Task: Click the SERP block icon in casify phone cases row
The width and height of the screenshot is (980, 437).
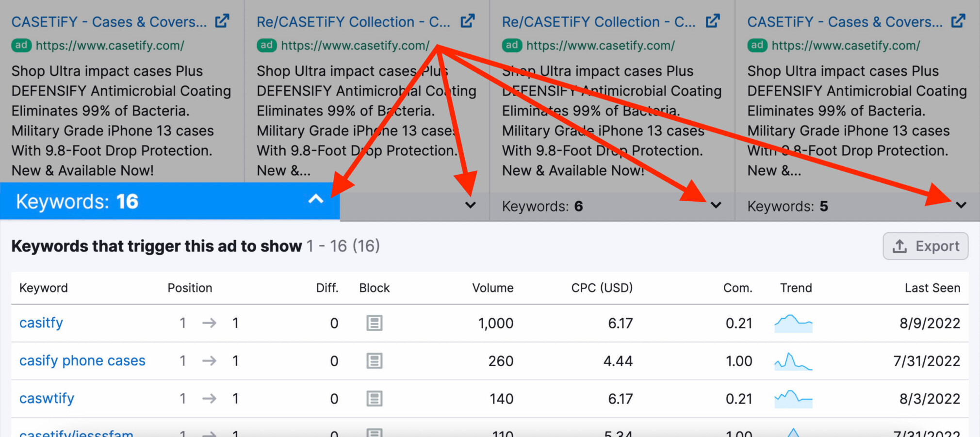Action: point(375,361)
